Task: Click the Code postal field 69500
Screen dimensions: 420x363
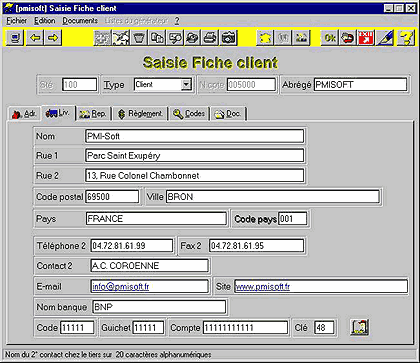Action: (x=112, y=197)
